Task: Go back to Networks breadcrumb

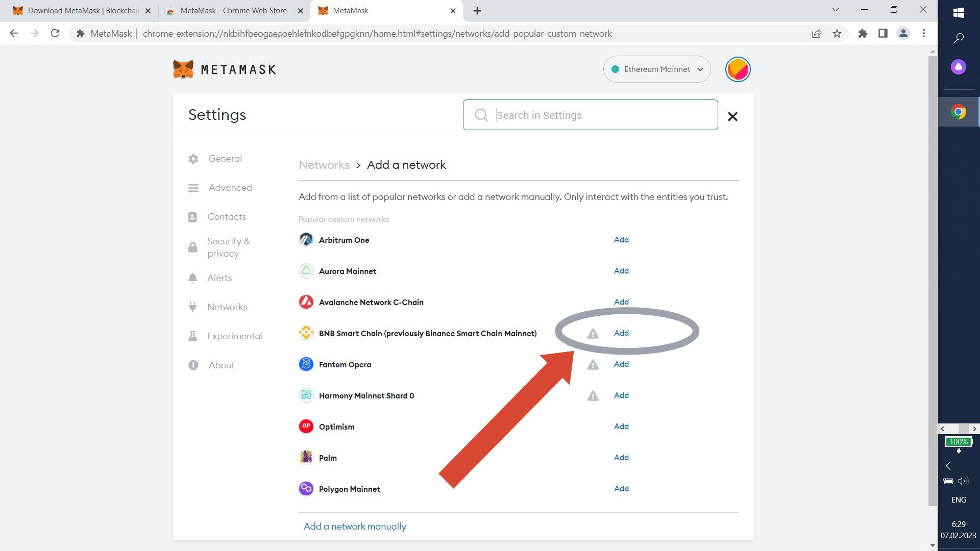Action: [324, 165]
